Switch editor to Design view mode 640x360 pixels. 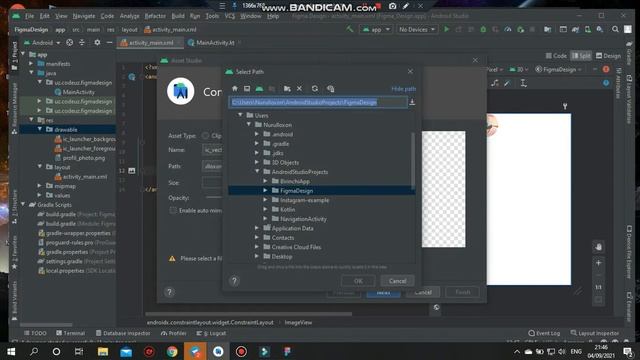tap(608, 56)
